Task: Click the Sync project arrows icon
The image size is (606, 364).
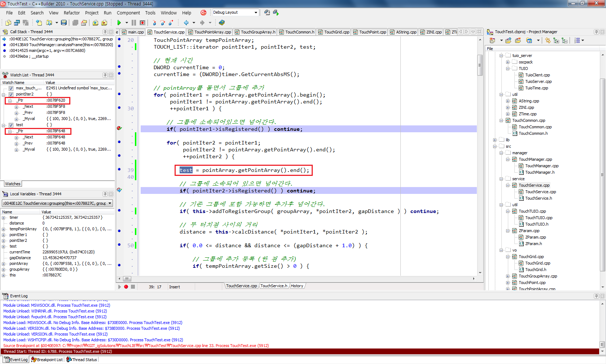Action: point(548,40)
